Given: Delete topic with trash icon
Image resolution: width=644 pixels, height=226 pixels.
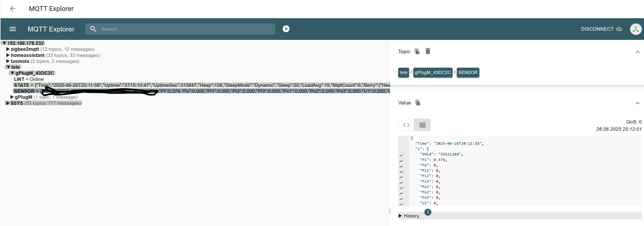Looking at the screenshot, I should pos(428,51).
